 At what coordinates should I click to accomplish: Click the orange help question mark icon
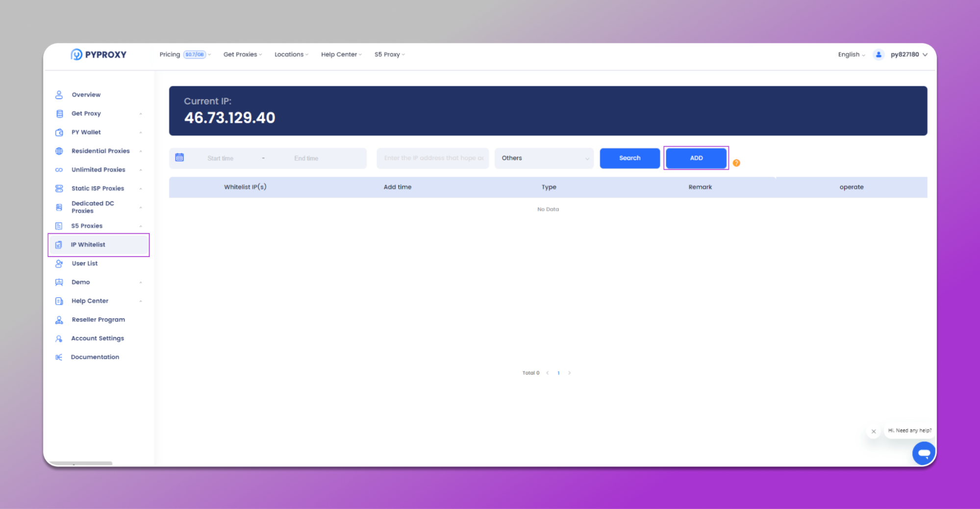pos(736,163)
